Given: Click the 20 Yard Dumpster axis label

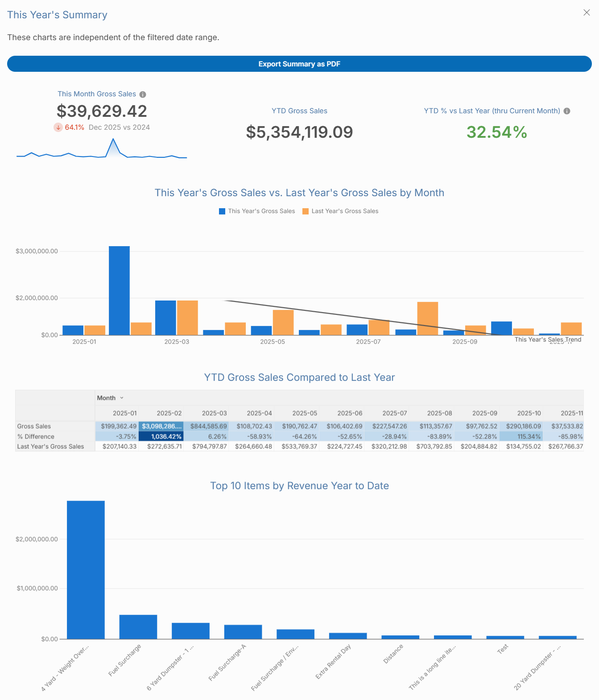Looking at the screenshot, I should (x=537, y=667).
